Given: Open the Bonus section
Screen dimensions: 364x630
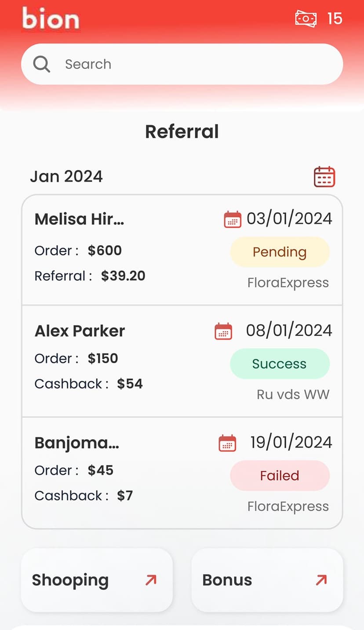Looking at the screenshot, I should [227, 580].
